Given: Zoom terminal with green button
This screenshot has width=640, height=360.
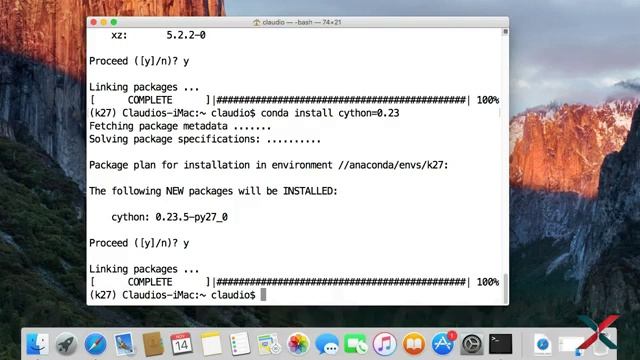Looking at the screenshot, I should pyautogui.click(x=114, y=22).
